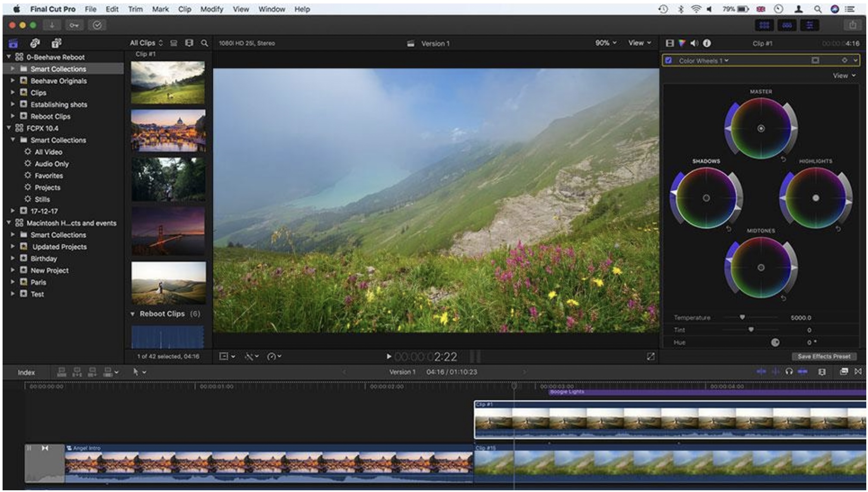Screen dimensions: 868x492
Task: Disable the Color Wheels 1 checkbox
Action: (669, 60)
